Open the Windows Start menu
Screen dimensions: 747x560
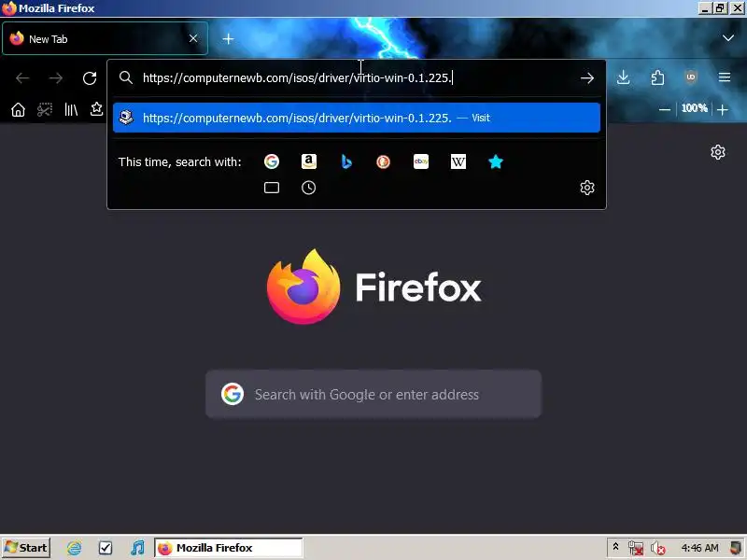click(x=26, y=548)
